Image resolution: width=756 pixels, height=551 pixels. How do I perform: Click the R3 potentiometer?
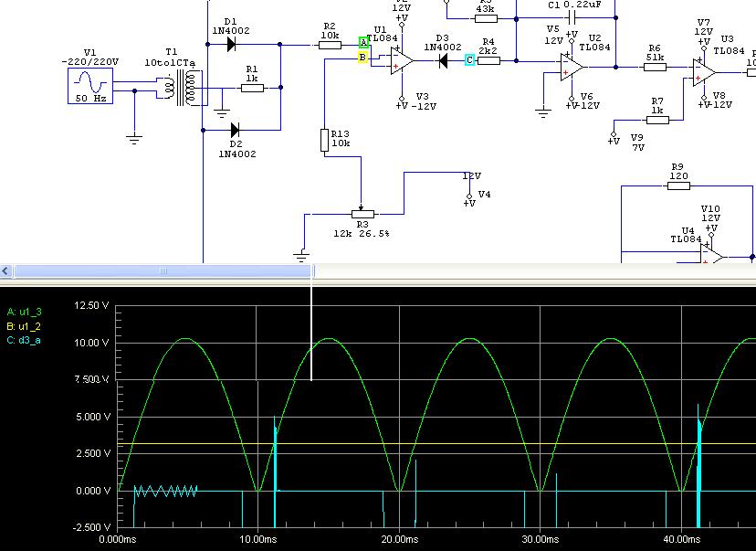point(362,214)
